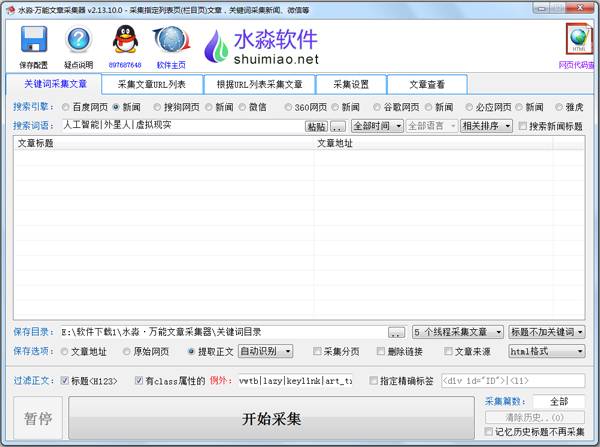Screen dimensions: 600x447
Task: Select the 雅虎 radio button
Action: [x=559, y=107]
